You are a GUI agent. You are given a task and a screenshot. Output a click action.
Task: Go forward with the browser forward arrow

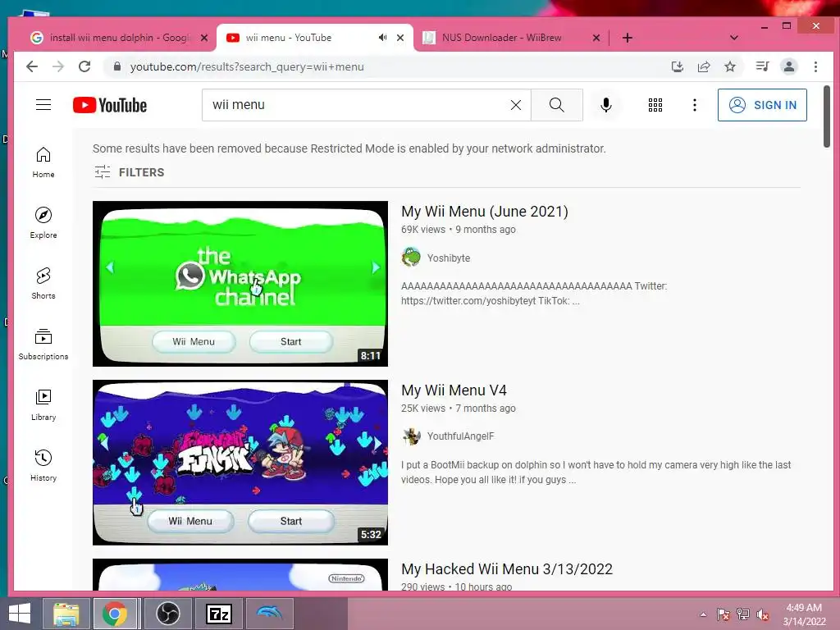click(x=58, y=66)
